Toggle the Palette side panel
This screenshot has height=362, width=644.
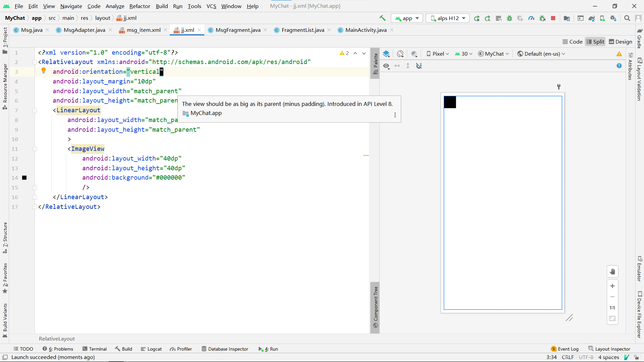click(x=376, y=64)
